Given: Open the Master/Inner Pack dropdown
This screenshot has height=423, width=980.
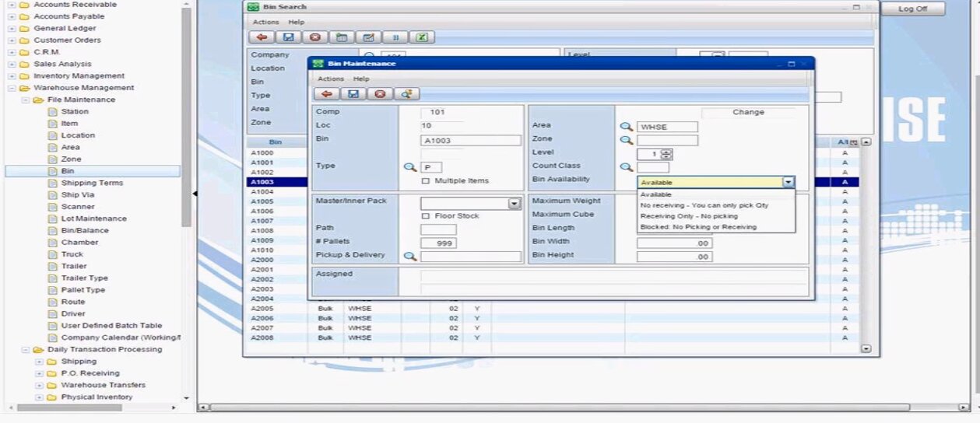Looking at the screenshot, I should tap(514, 204).
